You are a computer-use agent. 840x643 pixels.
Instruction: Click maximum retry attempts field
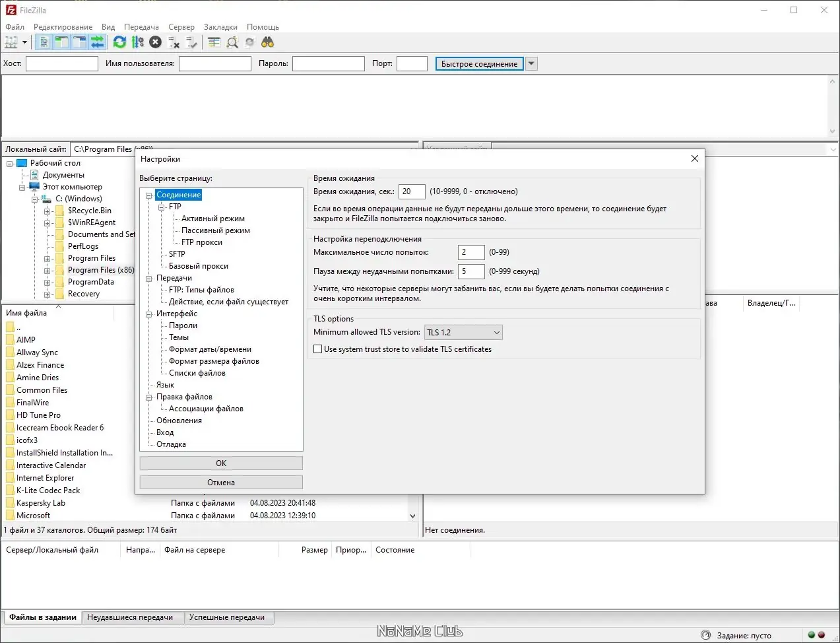471,252
